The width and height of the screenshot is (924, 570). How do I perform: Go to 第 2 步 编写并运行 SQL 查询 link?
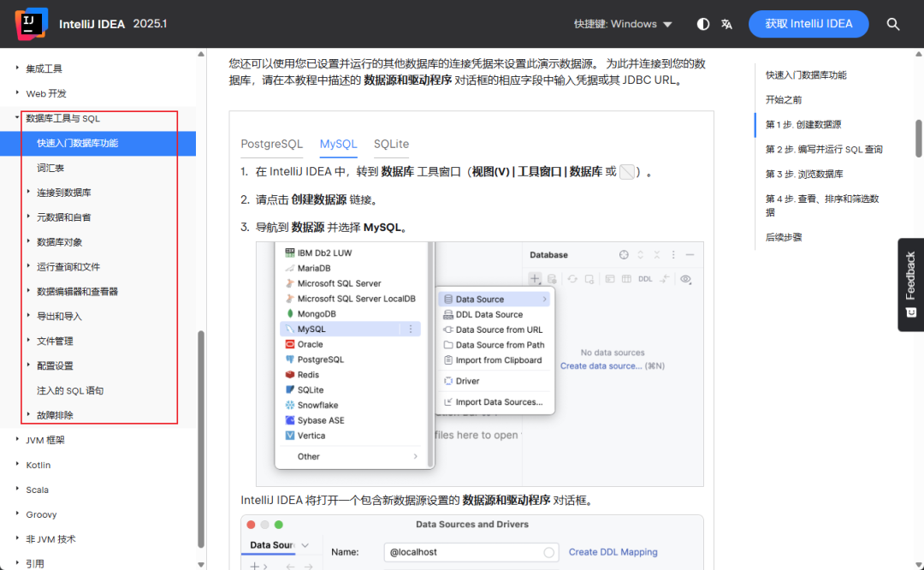[x=824, y=149]
